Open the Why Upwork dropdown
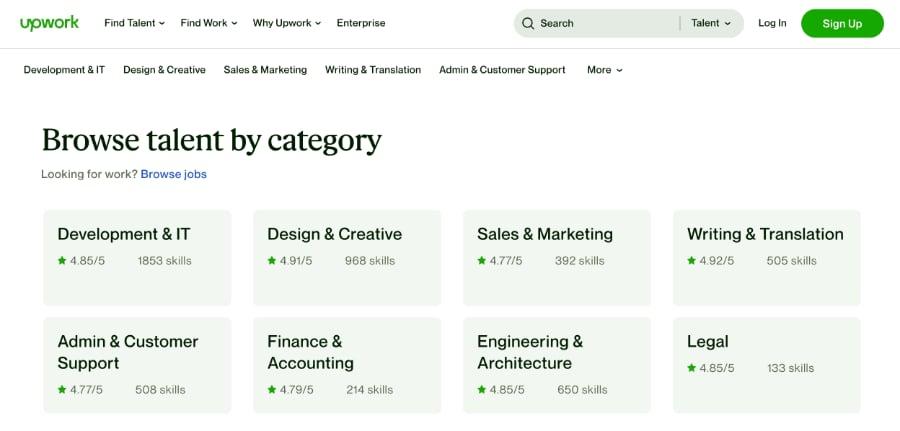Viewport: 900px width, 431px height. pyautogui.click(x=286, y=23)
